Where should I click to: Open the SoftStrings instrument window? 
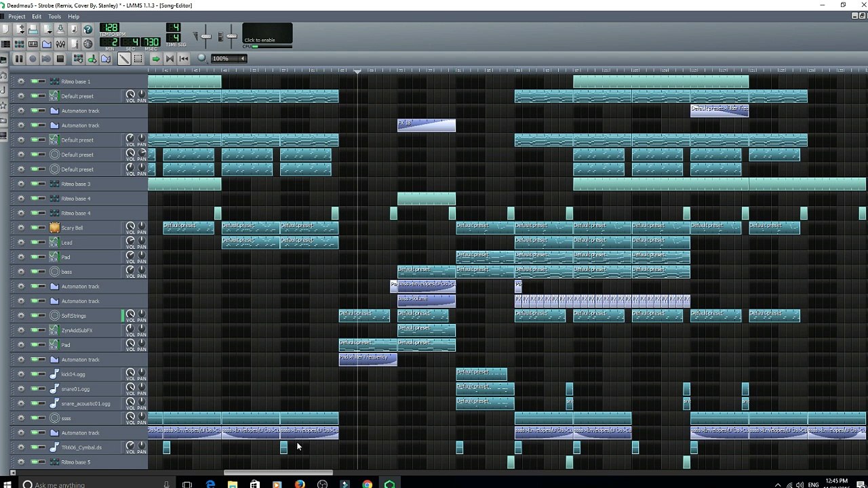[x=85, y=316]
